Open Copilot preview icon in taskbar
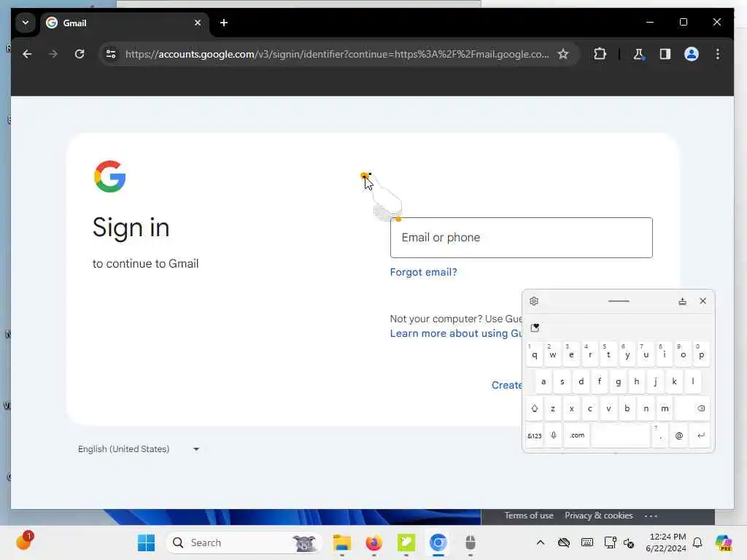The height and width of the screenshot is (560, 747). click(723, 542)
